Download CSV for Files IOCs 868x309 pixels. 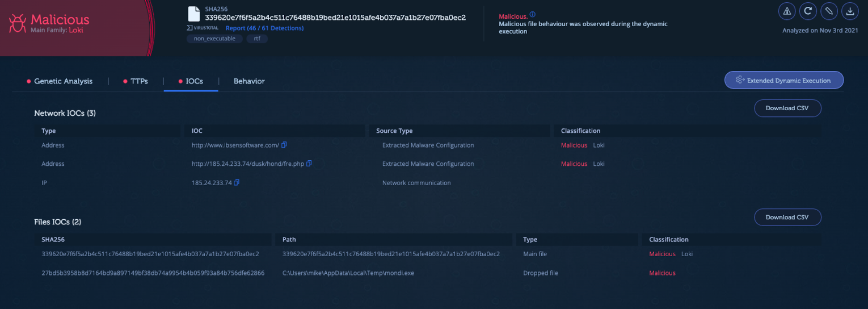[787, 217]
